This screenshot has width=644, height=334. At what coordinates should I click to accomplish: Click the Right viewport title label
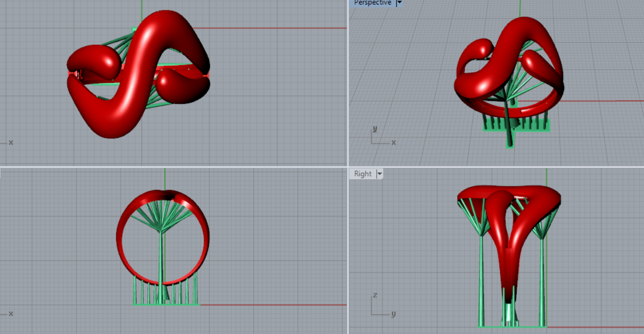point(363,174)
